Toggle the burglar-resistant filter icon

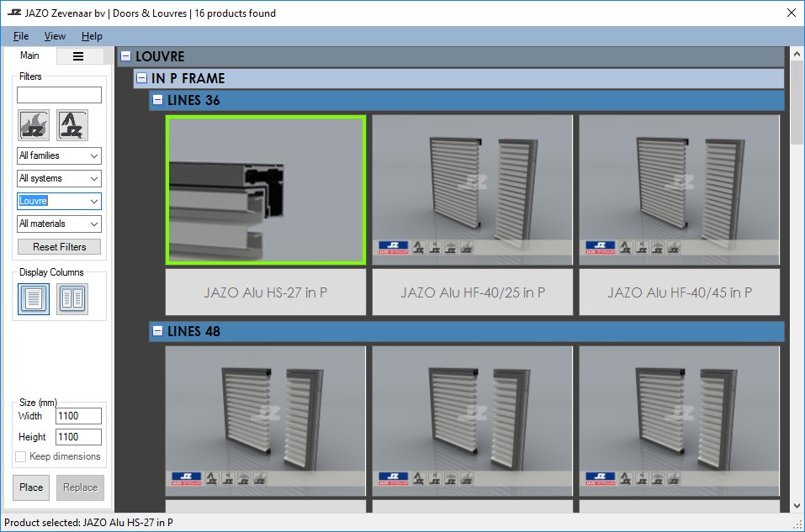pyautogui.click(x=71, y=125)
